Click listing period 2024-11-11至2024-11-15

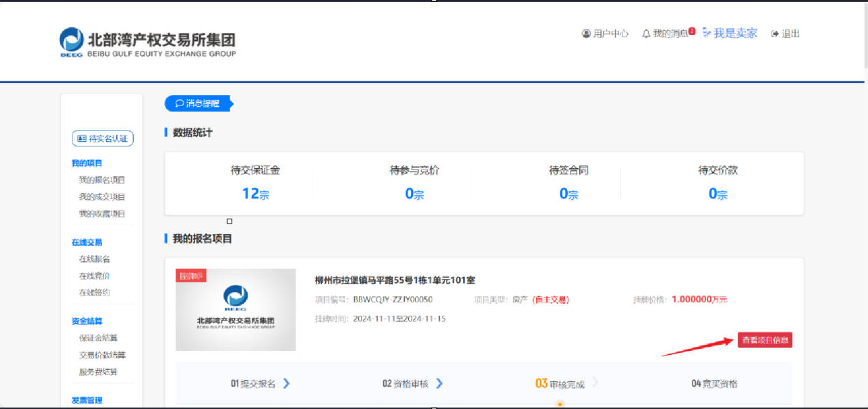(x=399, y=319)
